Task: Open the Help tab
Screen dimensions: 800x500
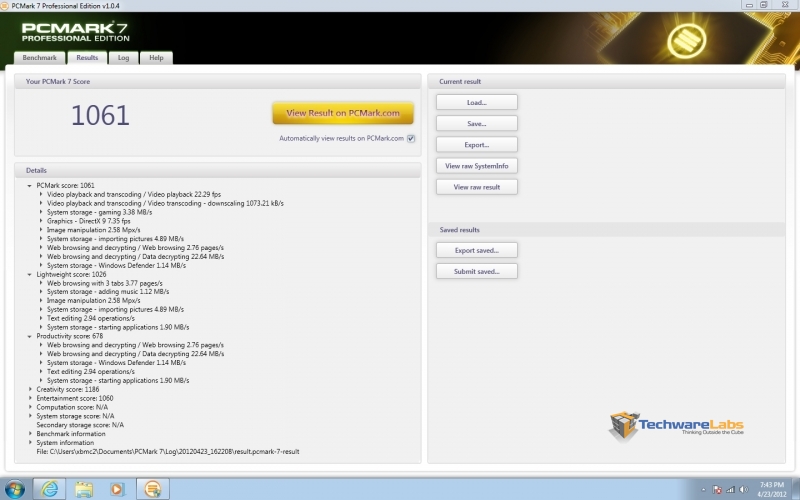Action: (156, 58)
